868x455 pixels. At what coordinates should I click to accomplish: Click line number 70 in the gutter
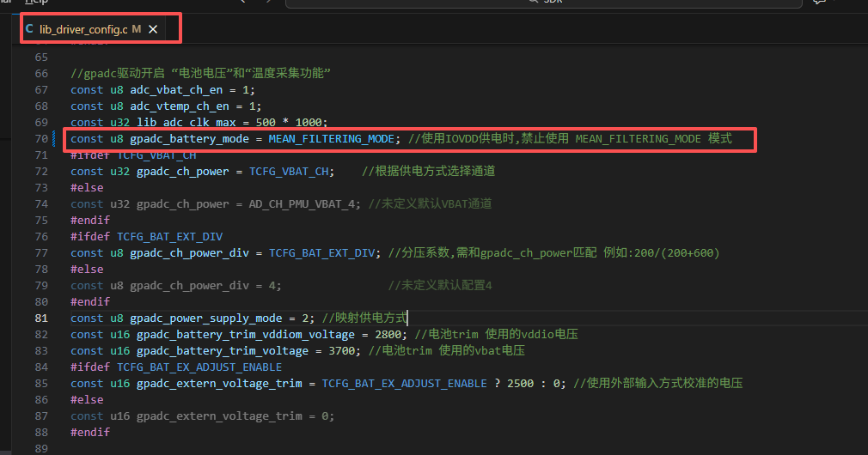point(41,139)
